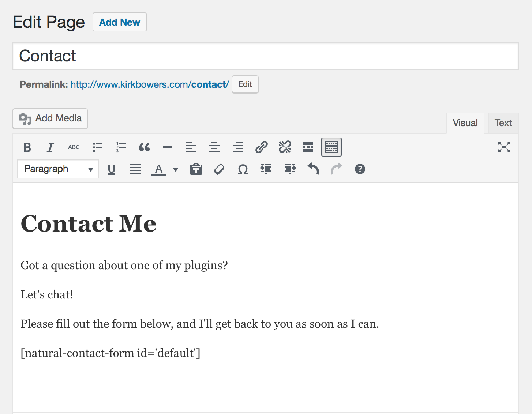Switch to the Visual editor tab
Viewport: 532px width, 414px height.
(x=465, y=123)
